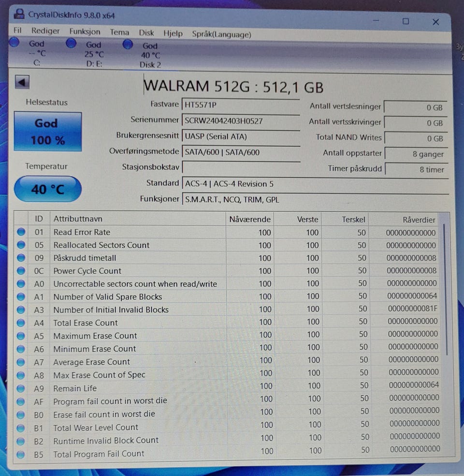The width and height of the screenshot is (464, 476).
Task: Click status dot for Runtime Invalid Block Count
Action: pyautogui.click(x=21, y=441)
